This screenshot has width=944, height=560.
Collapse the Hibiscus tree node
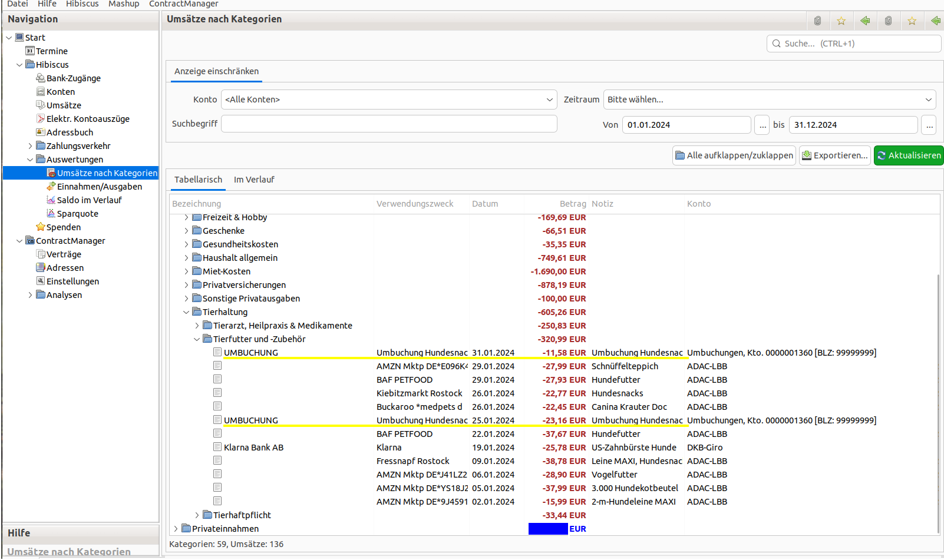(19, 65)
